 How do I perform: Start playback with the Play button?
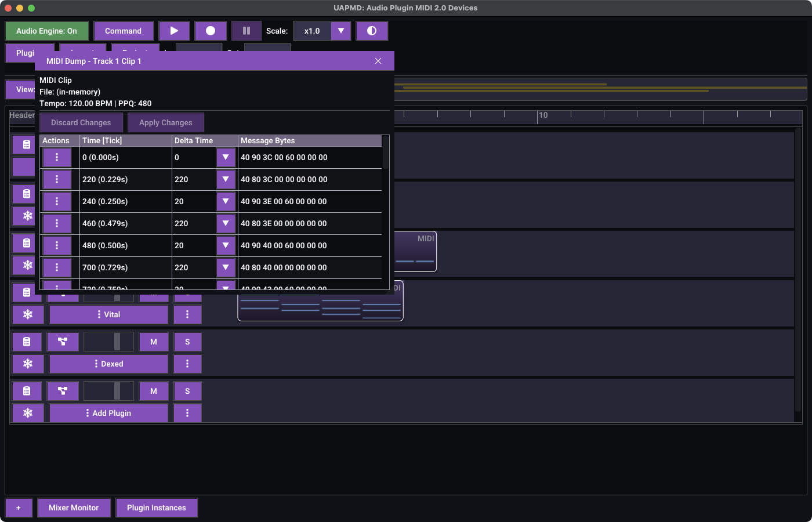click(x=174, y=31)
